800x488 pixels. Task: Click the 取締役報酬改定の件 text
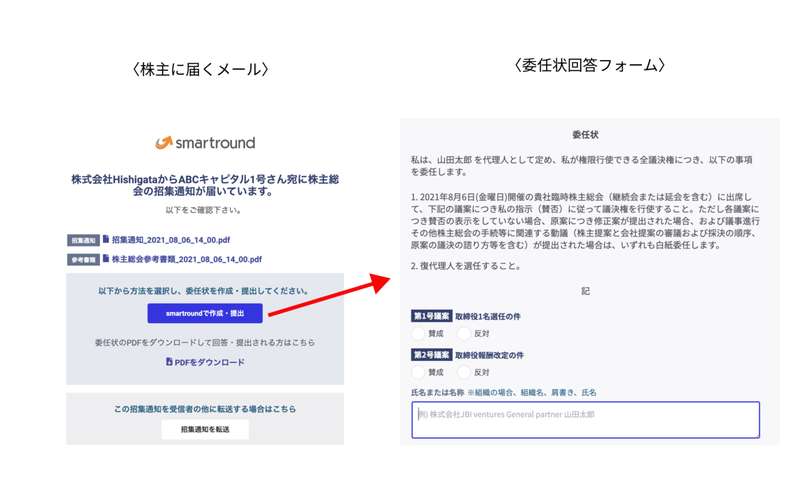(x=489, y=355)
